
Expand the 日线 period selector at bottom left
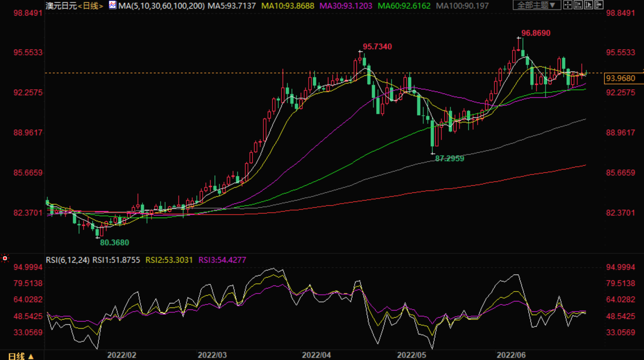21,356
